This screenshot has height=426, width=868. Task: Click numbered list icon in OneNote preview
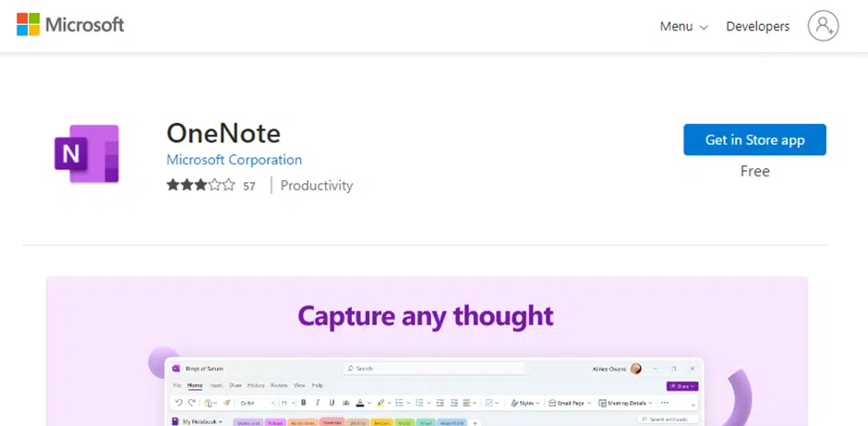coord(419,403)
